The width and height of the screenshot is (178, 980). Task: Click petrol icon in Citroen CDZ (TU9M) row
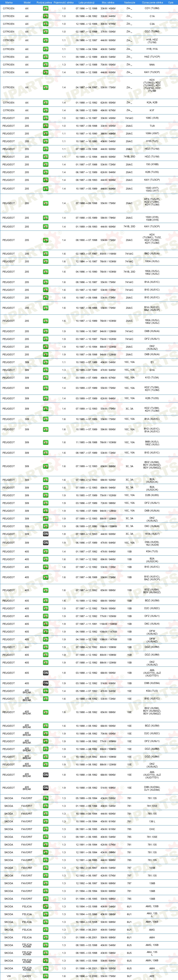coord(46,32)
